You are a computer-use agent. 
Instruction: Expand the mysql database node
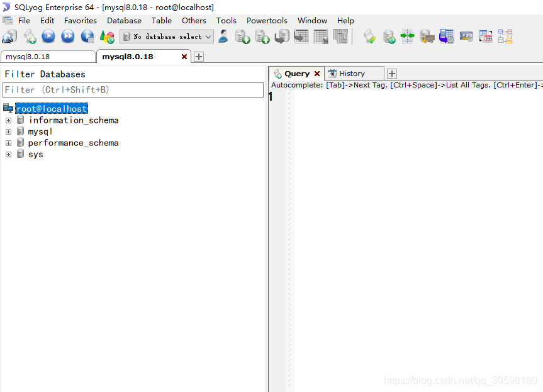[9, 132]
